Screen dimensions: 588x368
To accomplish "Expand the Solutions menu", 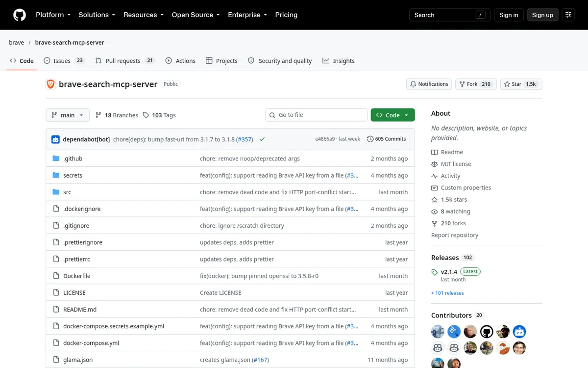I will (97, 15).
